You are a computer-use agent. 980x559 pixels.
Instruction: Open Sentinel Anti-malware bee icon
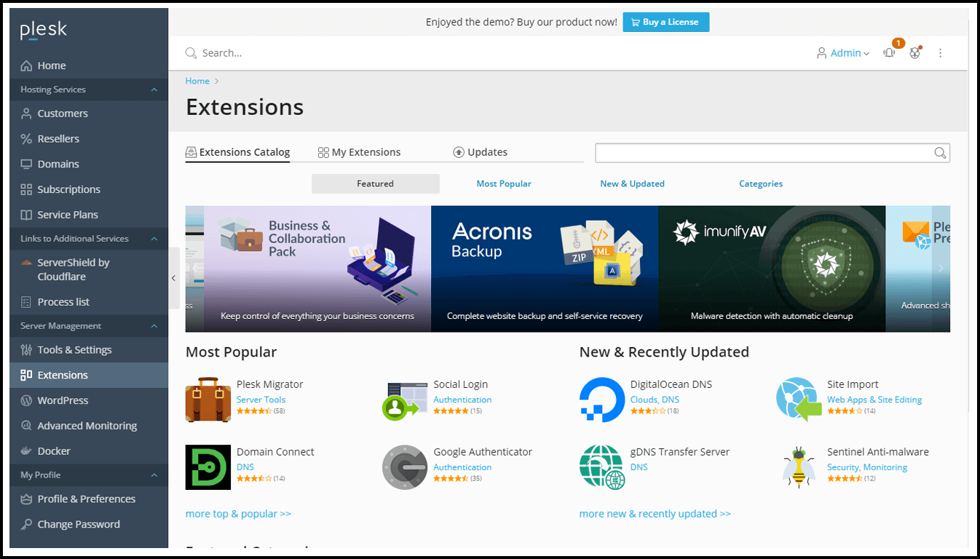[x=799, y=467]
